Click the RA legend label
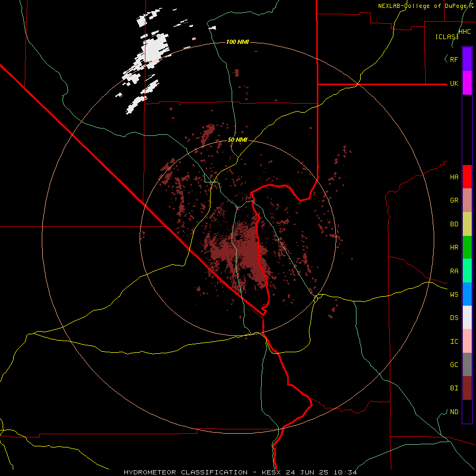 coord(454,271)
